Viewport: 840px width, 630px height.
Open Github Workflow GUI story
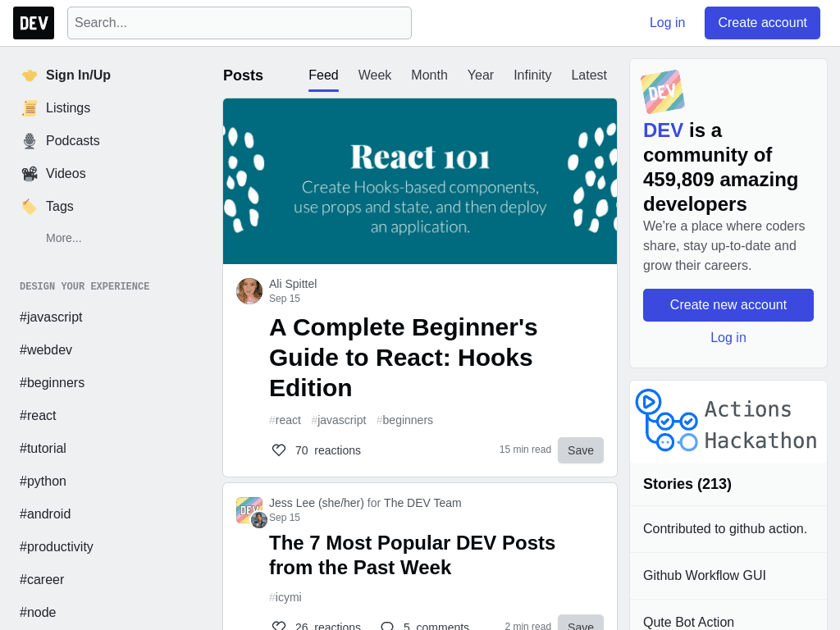(705, 575)
